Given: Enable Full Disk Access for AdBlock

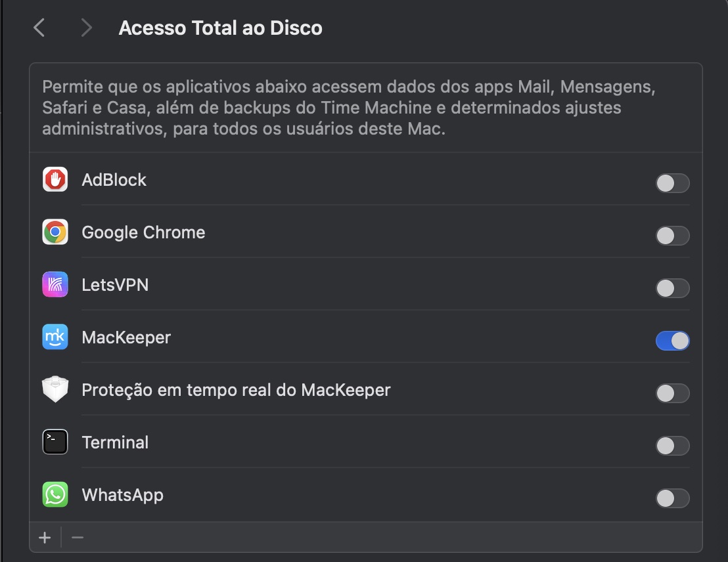Looking at the screenshot, I should click(x=672, y=183).
